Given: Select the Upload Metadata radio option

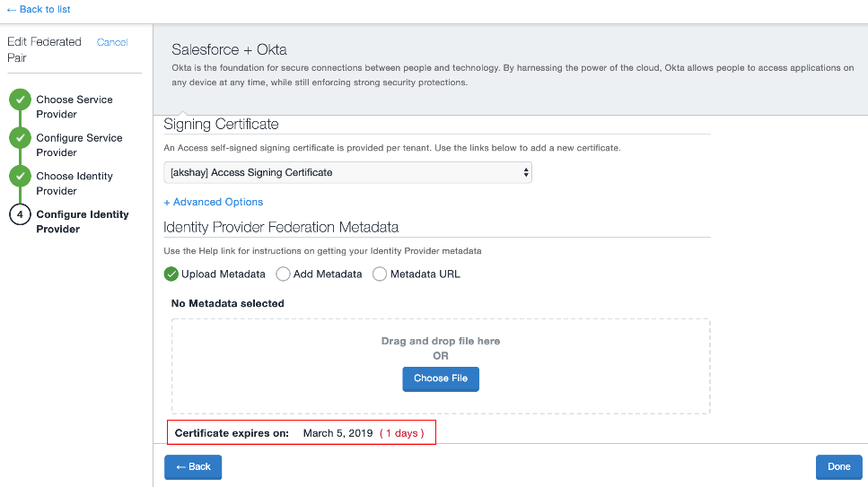Looking at the screenshot, I should pos(171,274).
